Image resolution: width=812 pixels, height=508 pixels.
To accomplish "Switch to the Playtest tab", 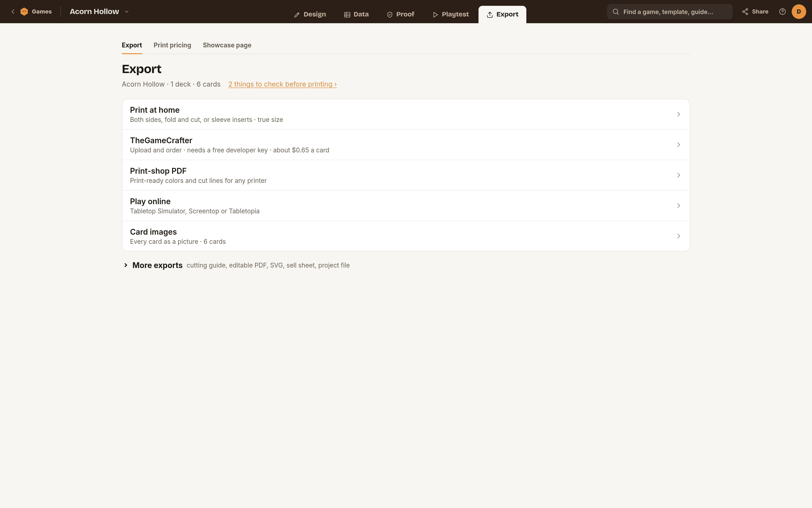I will click(451, 15).
